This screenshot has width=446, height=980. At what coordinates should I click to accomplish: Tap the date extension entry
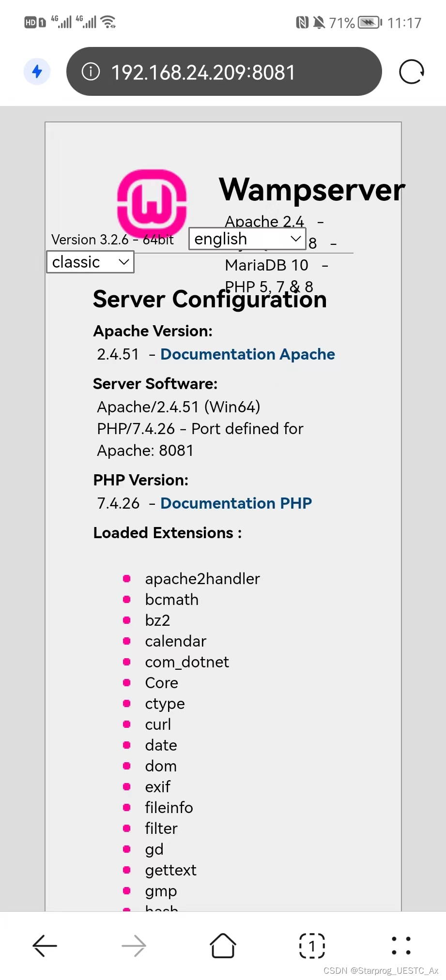pyautogui.click(x=161, y=745)
